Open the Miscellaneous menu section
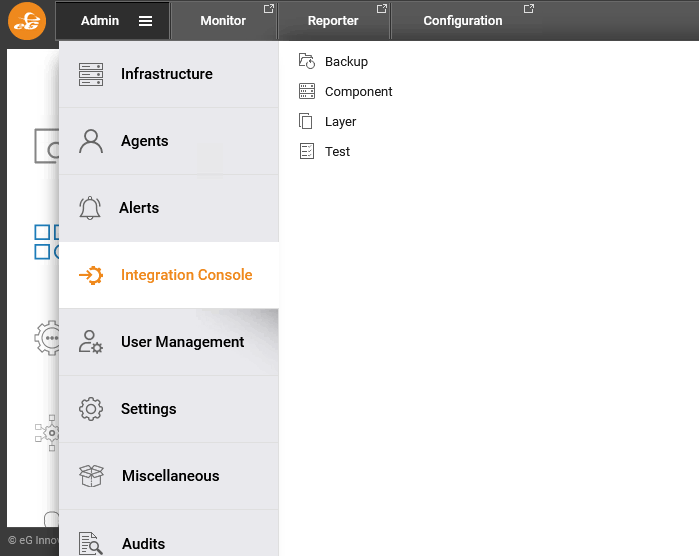Screen dimensions: 699x556 click(169, 476)
